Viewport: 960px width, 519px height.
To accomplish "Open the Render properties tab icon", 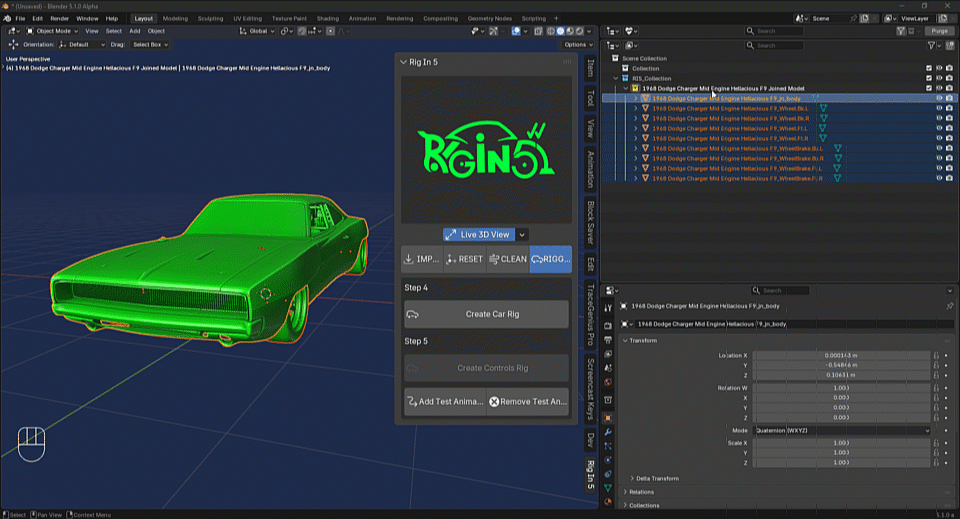I will (x=608, y=326).
